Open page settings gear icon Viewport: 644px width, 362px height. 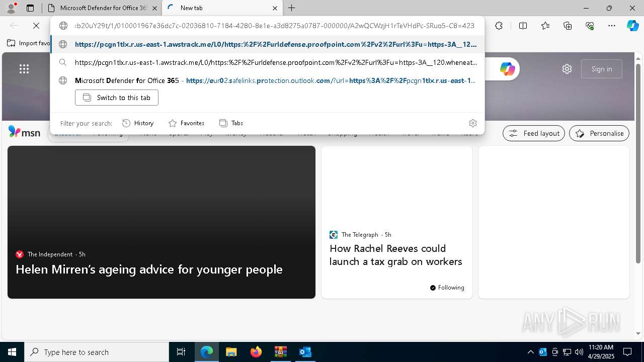(567, 69)
